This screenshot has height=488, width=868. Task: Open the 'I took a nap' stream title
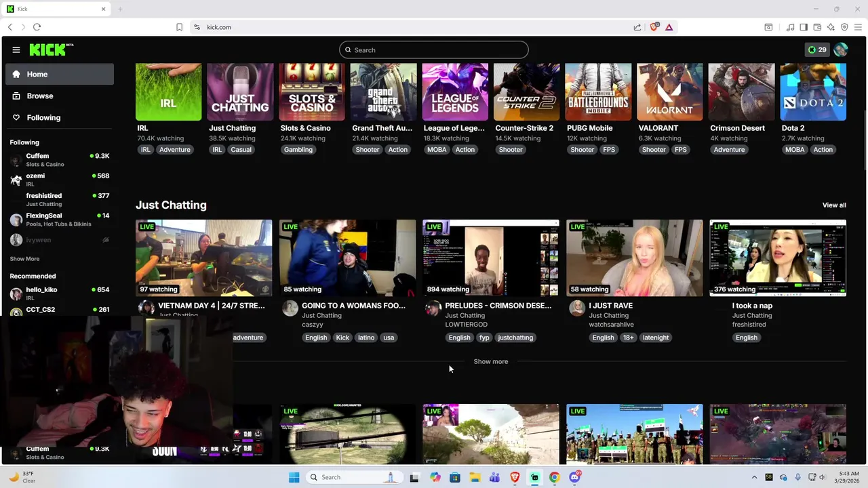tap(752, 306)
